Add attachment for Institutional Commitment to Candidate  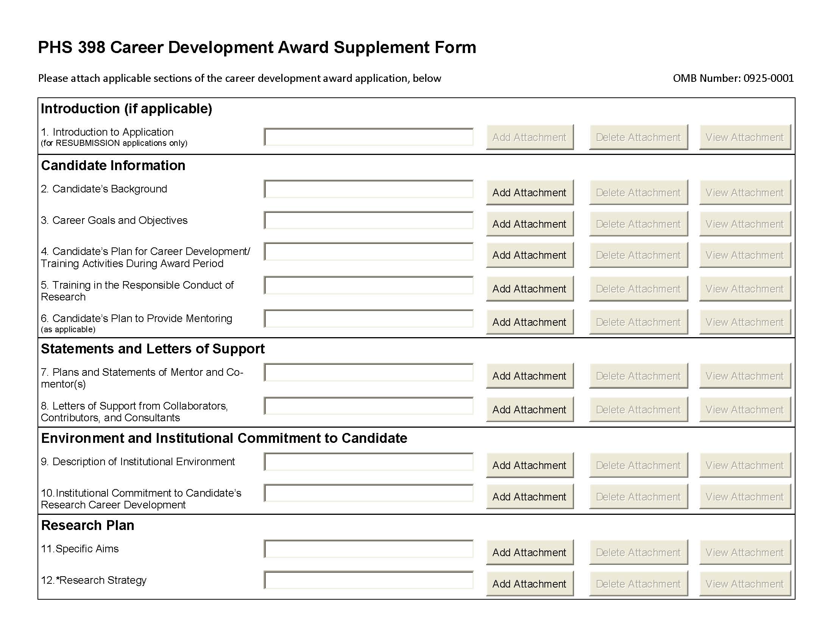click(x=529, y=496)
